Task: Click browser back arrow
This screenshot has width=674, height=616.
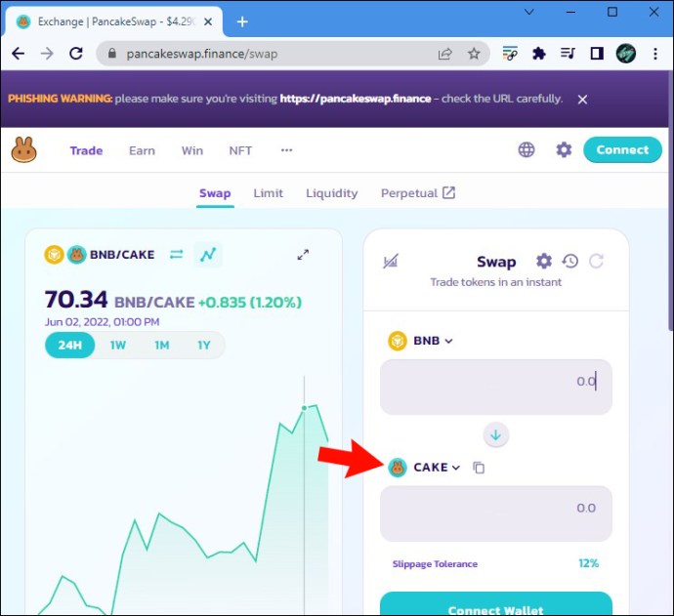Action: point(18,54)
